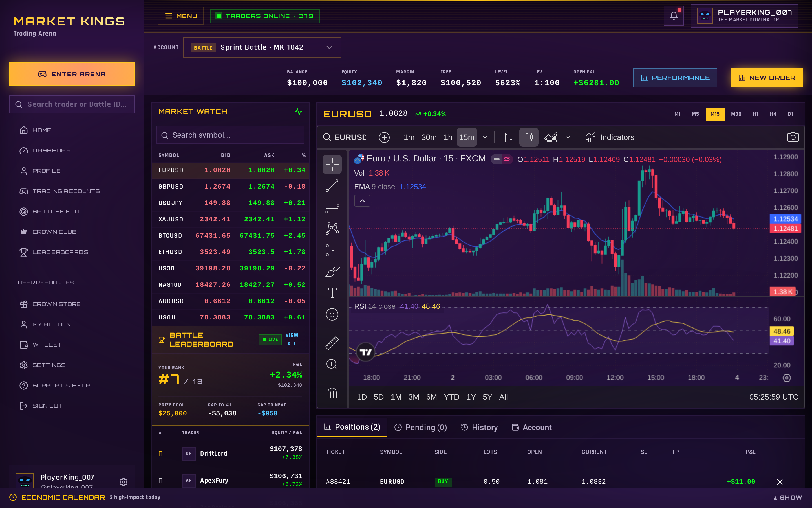Open the Fibonacci retracement tools

pyautogui.click(x=332, y=207)
